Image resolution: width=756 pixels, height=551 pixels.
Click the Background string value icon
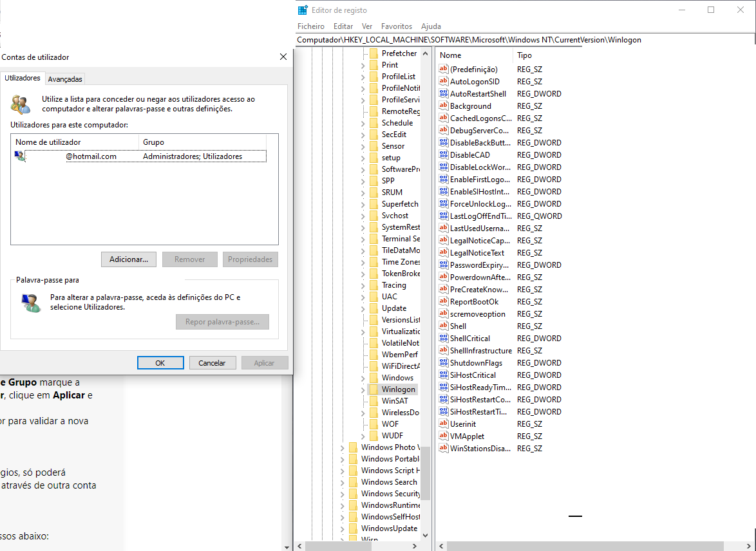(x=444, y=106)
